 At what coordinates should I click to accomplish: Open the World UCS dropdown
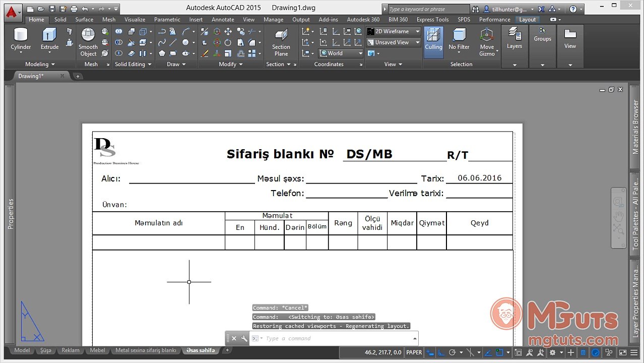point(341,53)
